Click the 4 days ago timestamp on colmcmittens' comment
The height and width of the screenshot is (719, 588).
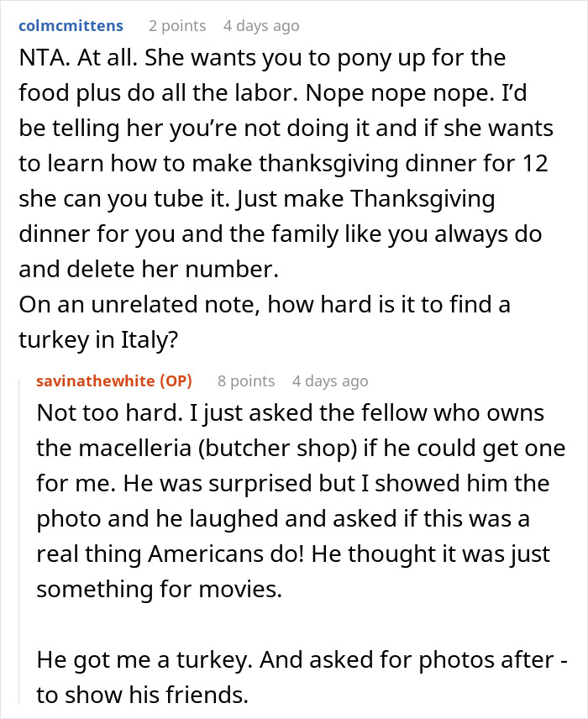[x=260, y=26]
